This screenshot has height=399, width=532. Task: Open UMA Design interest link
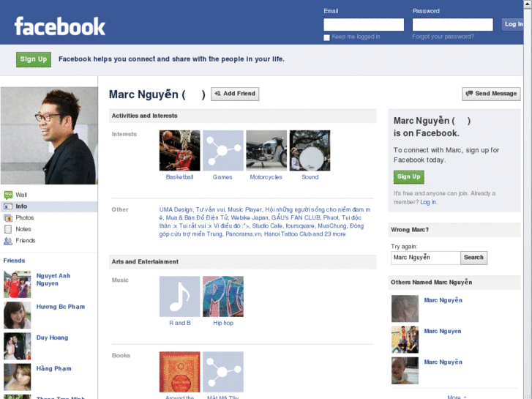[176, 209]
